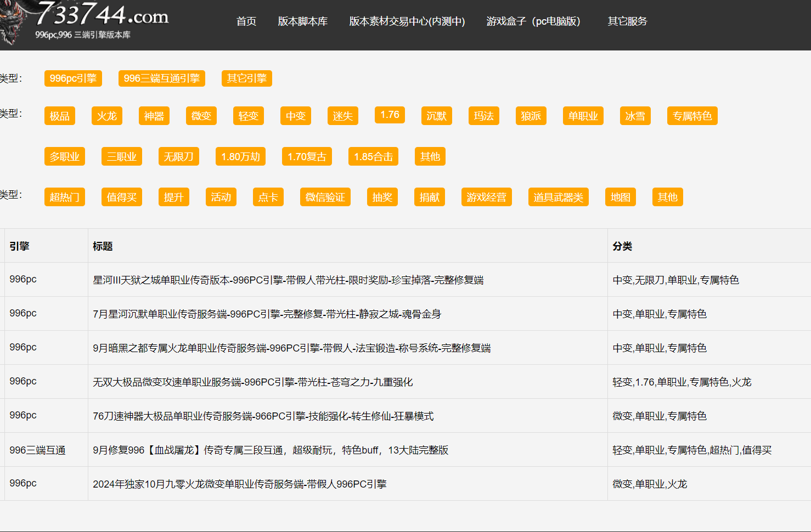Select the 地图 tag

pyautogui.click(x=621, y=197)
